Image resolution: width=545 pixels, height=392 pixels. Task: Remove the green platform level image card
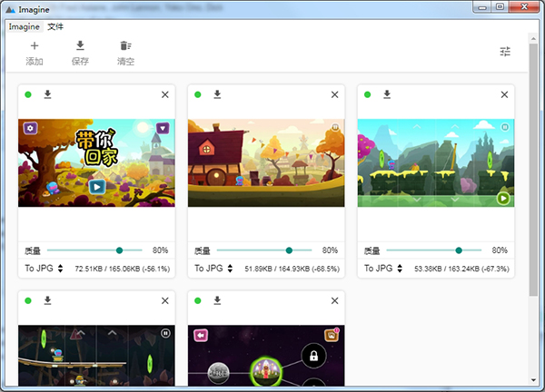coord(504,94)
